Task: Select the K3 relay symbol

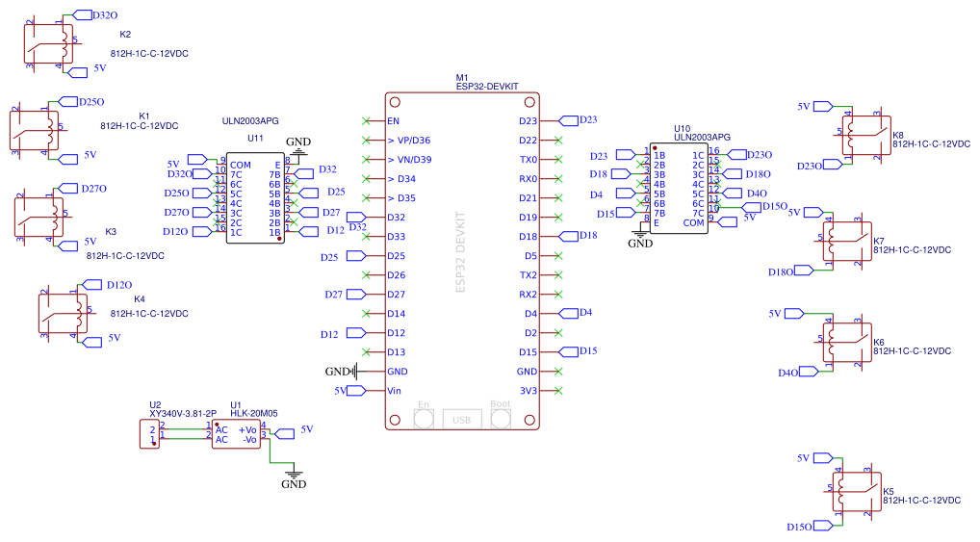Action: click(x=39, y=218)
